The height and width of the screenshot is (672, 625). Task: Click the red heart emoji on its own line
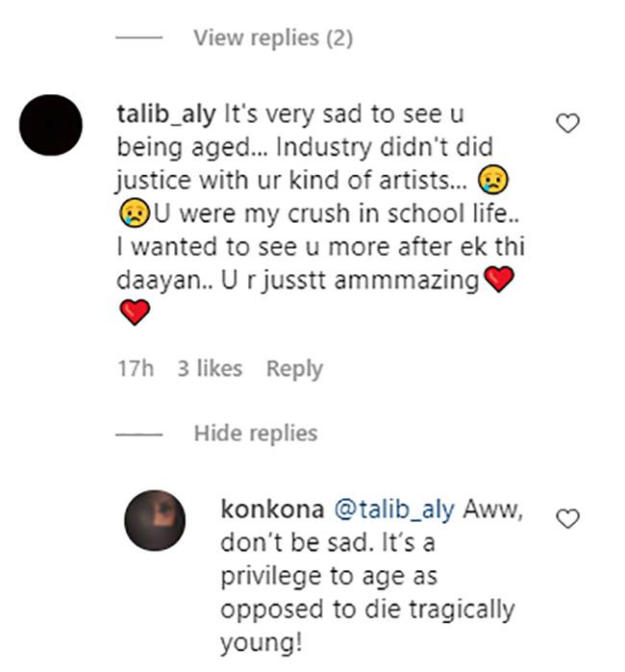point(134,311)
